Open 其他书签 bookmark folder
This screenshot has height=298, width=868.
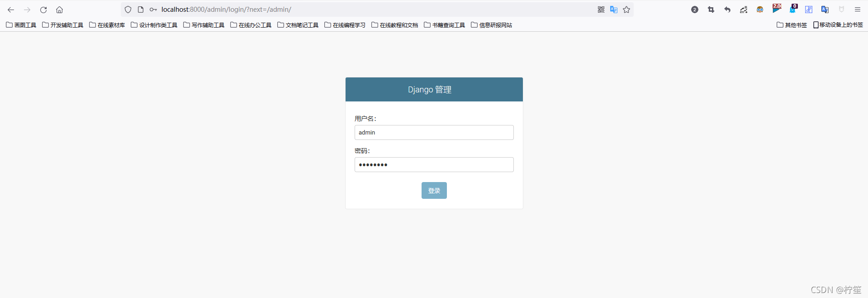[x=792, y=25]
